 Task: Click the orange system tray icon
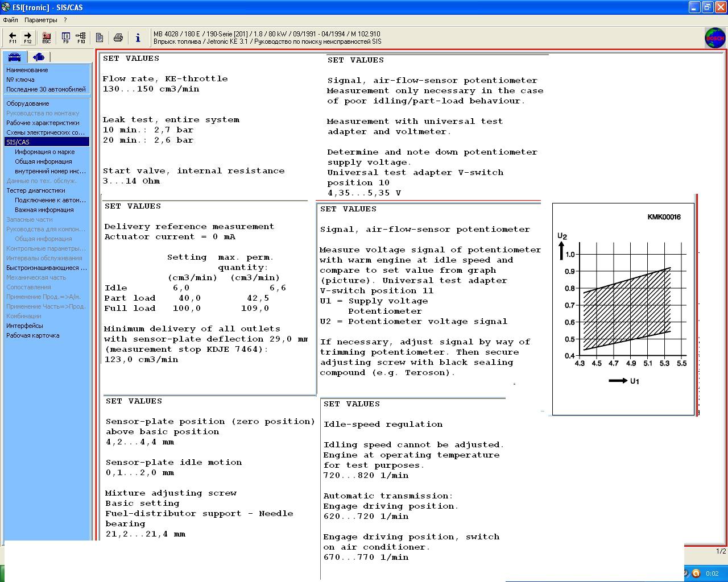pos(696,573)
